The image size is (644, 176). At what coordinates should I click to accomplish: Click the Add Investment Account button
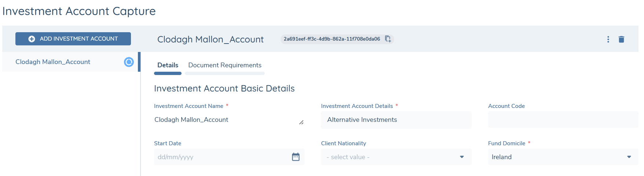pos(73,39)
